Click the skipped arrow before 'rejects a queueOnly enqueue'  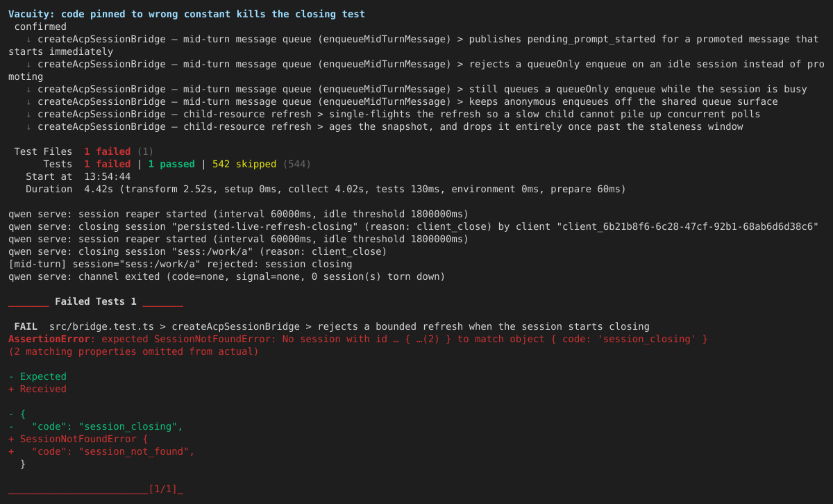[x=28, y=64]
